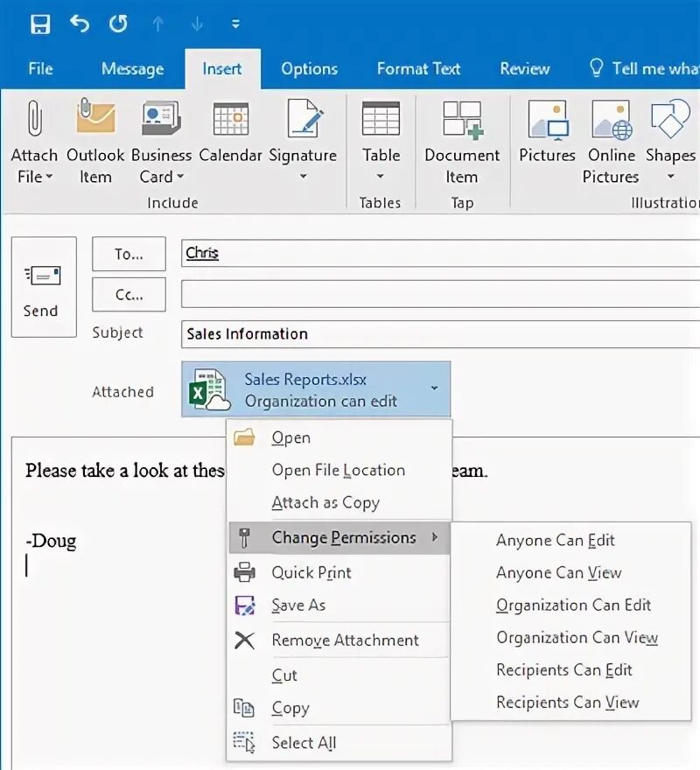700x770 pixels.
Task: Set permission Anyone Can View
Action: pyautogui.click(x=570, y=573)
